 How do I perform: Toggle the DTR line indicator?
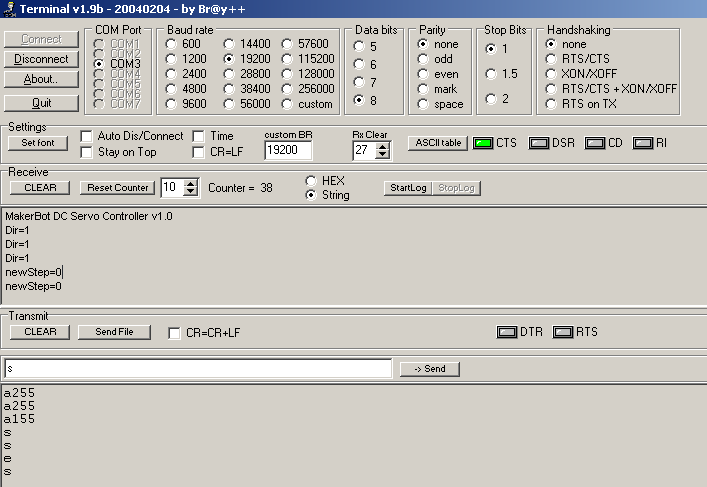point(507,332)
